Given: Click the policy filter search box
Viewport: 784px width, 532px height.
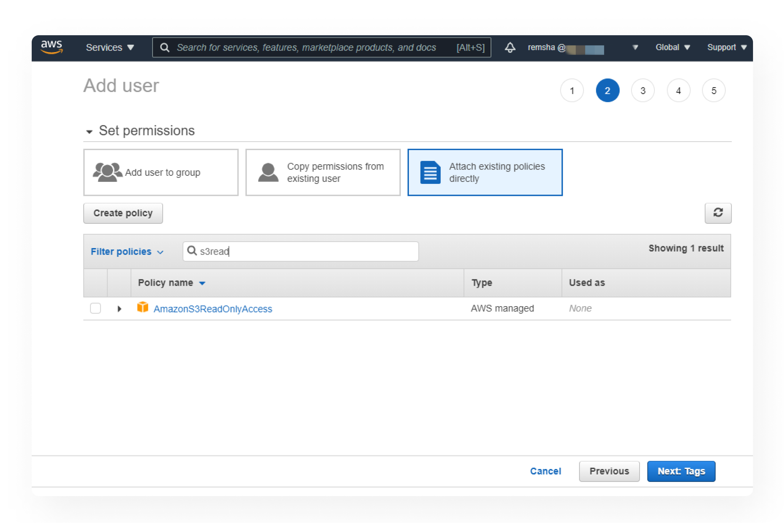Looking at the screenshot, I should pos(301,251).
